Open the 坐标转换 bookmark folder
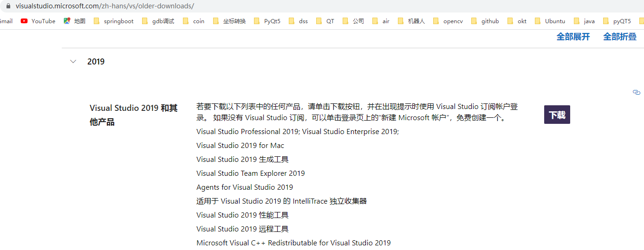This screenshot has width=644, height=250. tap(229, 21)
